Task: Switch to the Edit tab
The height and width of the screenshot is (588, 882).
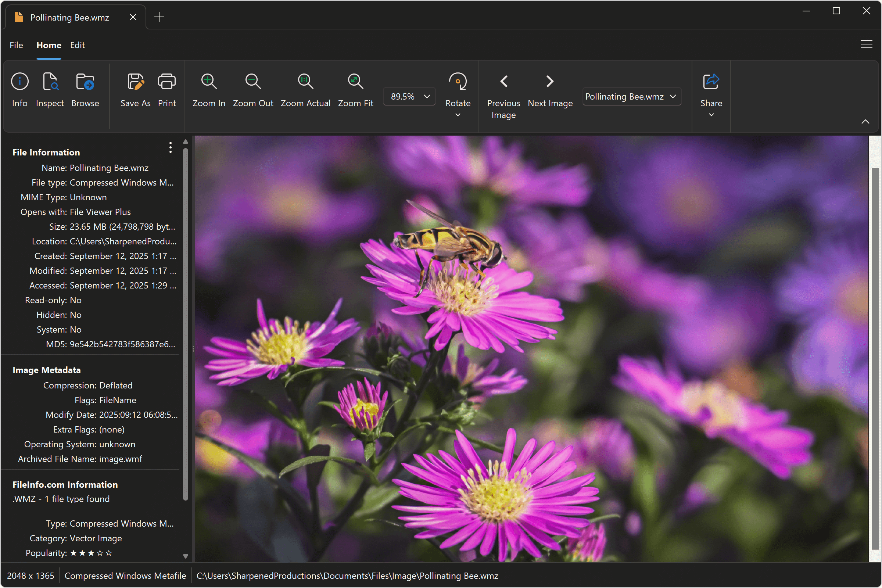Action: (x=77, y=45)
